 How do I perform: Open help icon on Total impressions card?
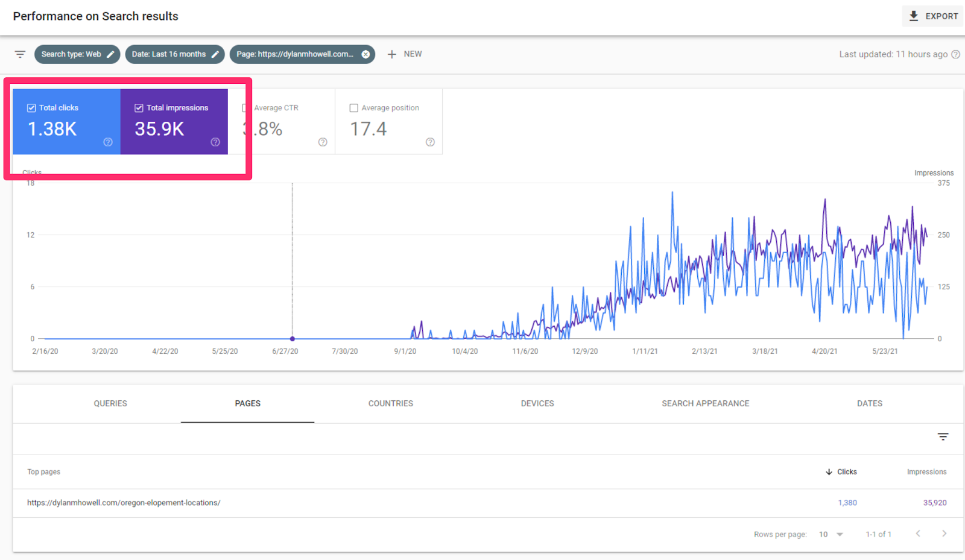tap(215, 142)
